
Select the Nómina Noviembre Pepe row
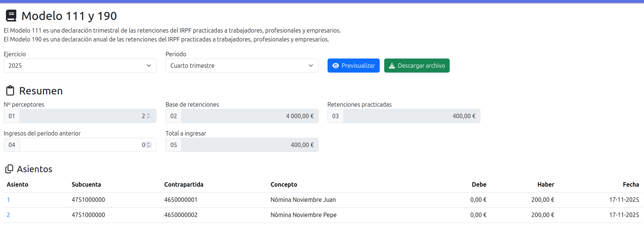[303, 215]
